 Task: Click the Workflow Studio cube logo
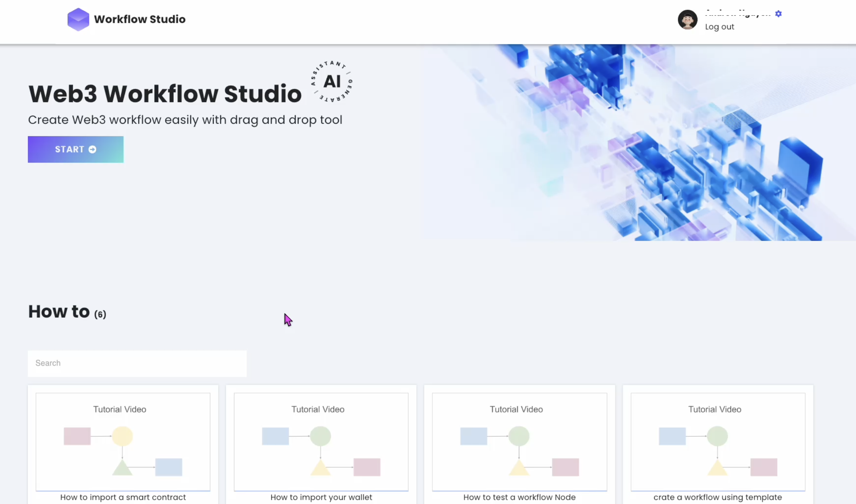(78, 19)
